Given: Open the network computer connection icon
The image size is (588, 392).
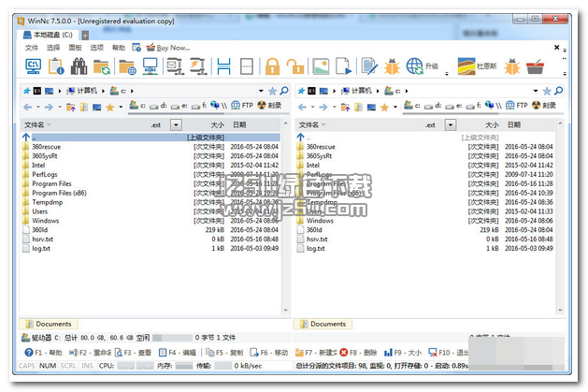Looking at the screenshot, I should (x=151, y=66).
